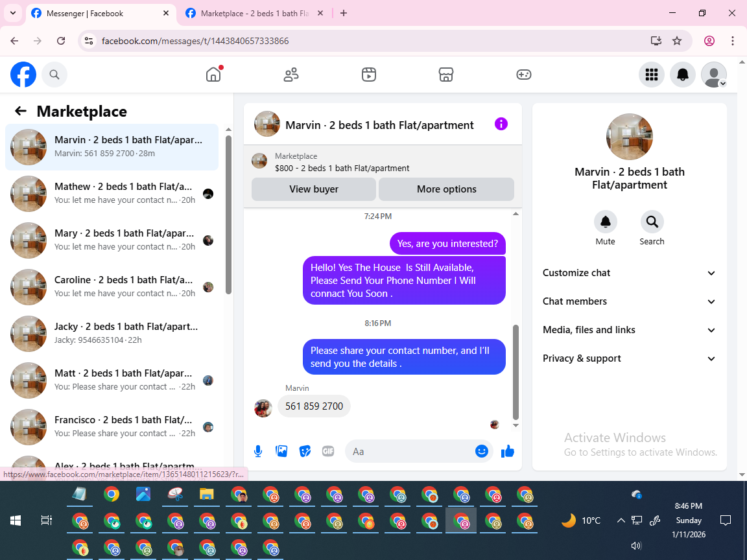The image size is (747, 560).
Task: Open emoji picker in message box
Action: 482,451
